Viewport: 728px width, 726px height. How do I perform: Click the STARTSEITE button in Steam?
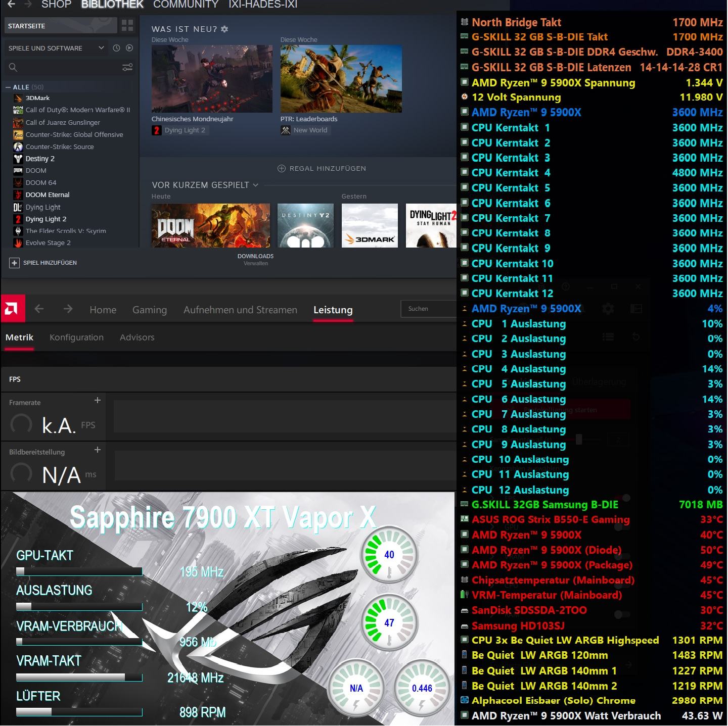click(x=61, y=26)
